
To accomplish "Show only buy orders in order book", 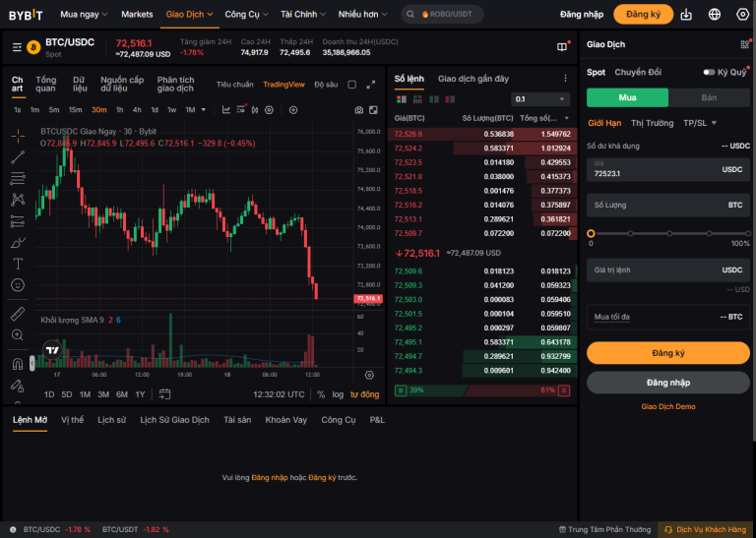I will [x=434, y=99].
